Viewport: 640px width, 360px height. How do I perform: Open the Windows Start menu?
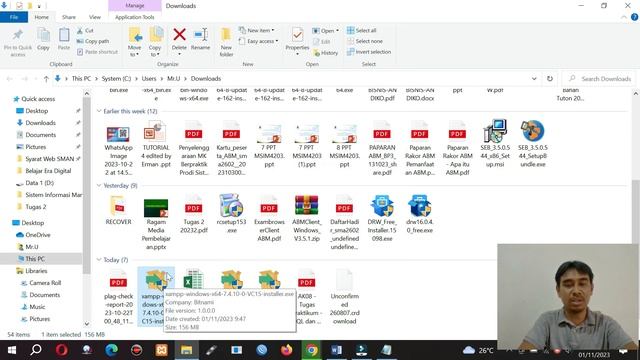pyautogui.click(x=12, y=350)
